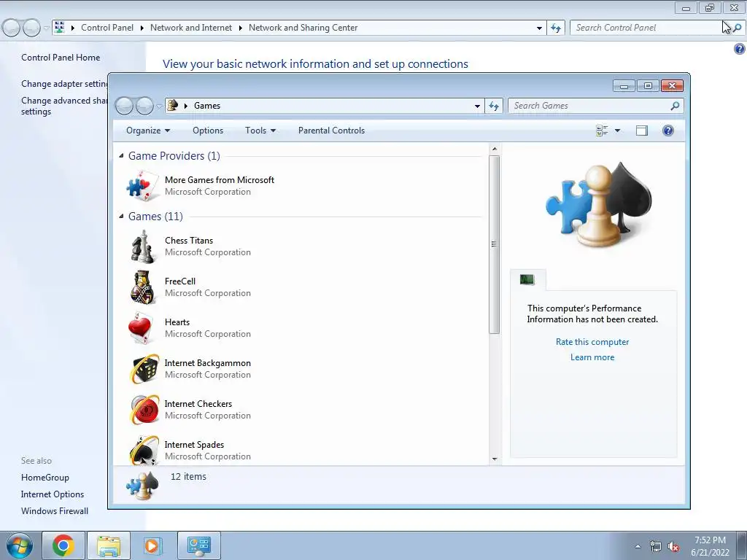Click Network and Sharing Center breadcrumb
Viewport: 747px width, 560px height.
click(303, 28)
